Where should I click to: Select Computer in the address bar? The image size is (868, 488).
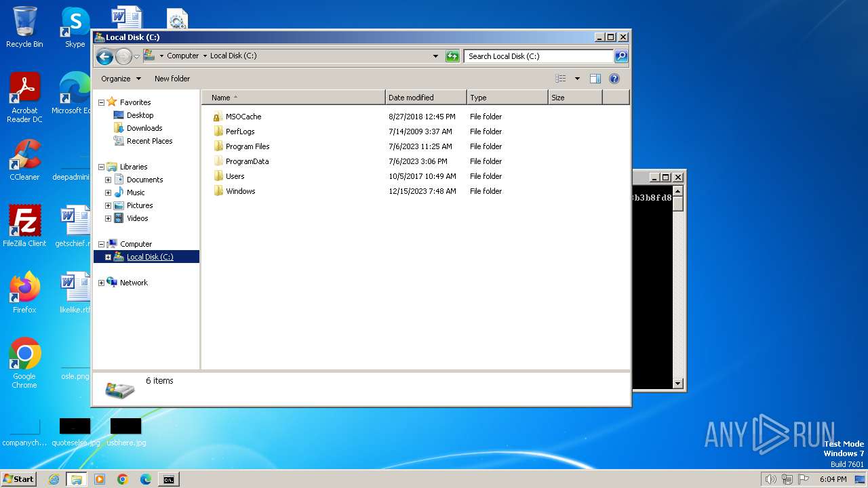coord(183,56)
